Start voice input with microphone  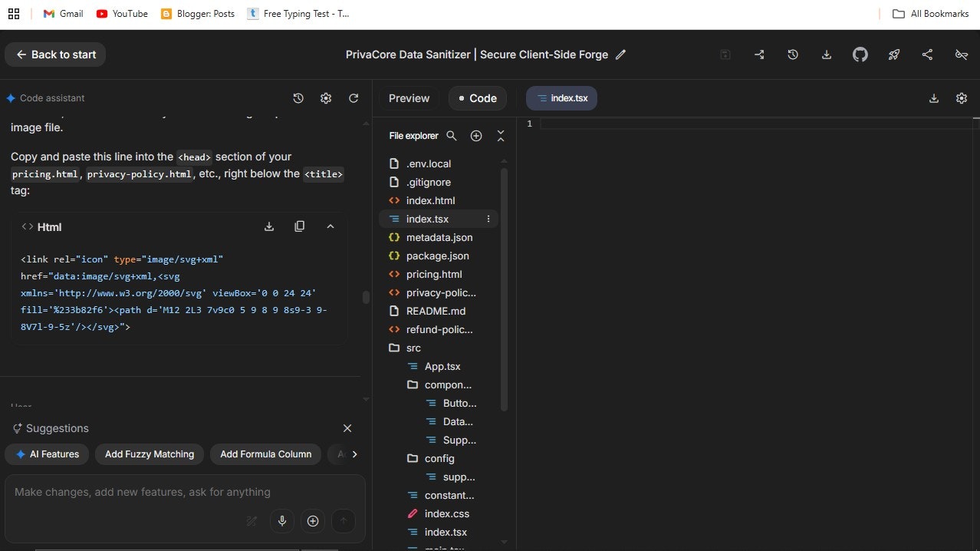[282, 521]
